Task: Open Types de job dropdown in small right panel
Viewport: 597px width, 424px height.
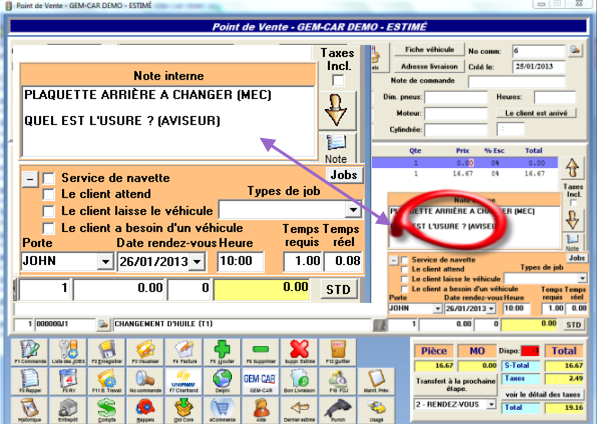Action: click(x=582, y=278)
